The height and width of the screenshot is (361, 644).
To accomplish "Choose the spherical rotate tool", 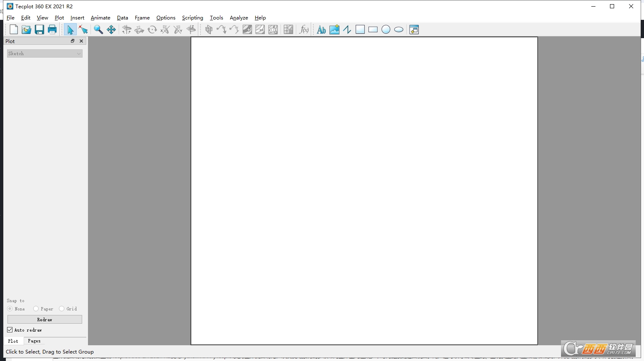I will [x=127, y=29].
